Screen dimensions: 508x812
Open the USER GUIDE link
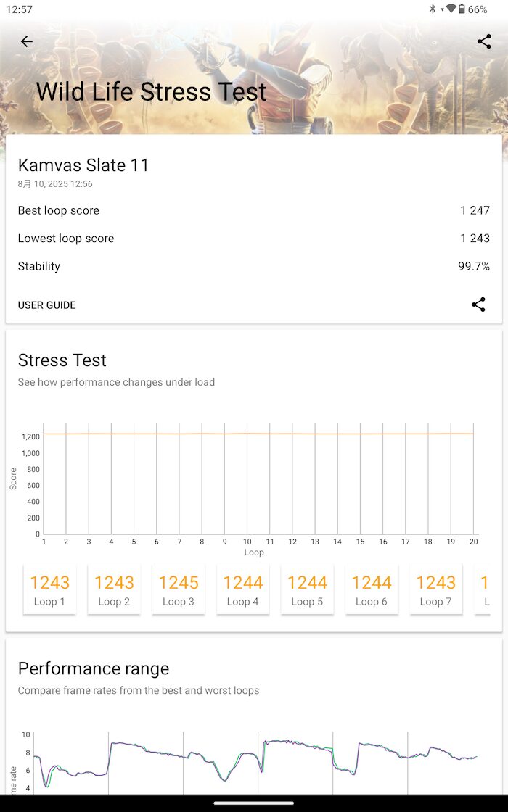(46, 305)
